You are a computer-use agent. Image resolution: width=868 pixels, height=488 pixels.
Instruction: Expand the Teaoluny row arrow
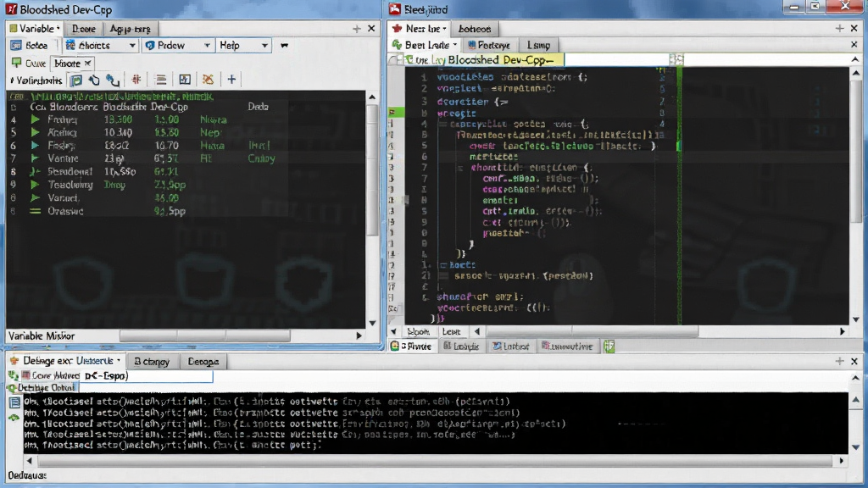tap(35, 185)
